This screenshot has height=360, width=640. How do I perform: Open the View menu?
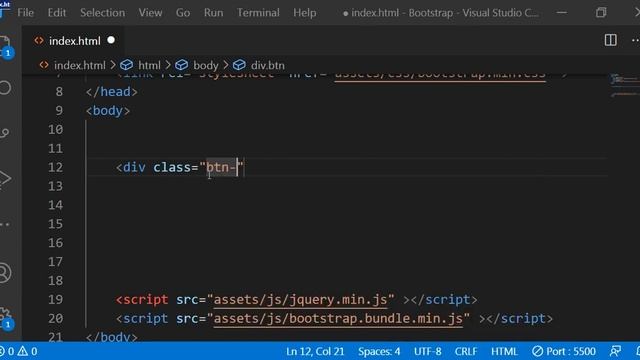click(x=150, y=13)
